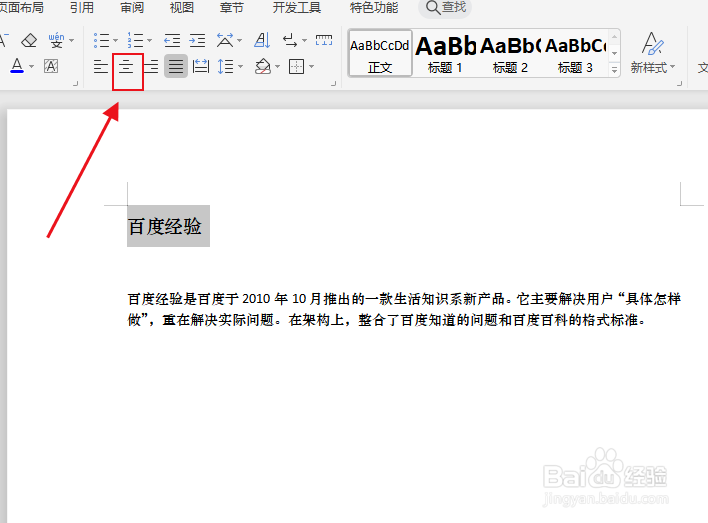The width and height of the screenshot is (708, 523).
Task: Apply font color with underlined A icon
Action: coord(17,66)
